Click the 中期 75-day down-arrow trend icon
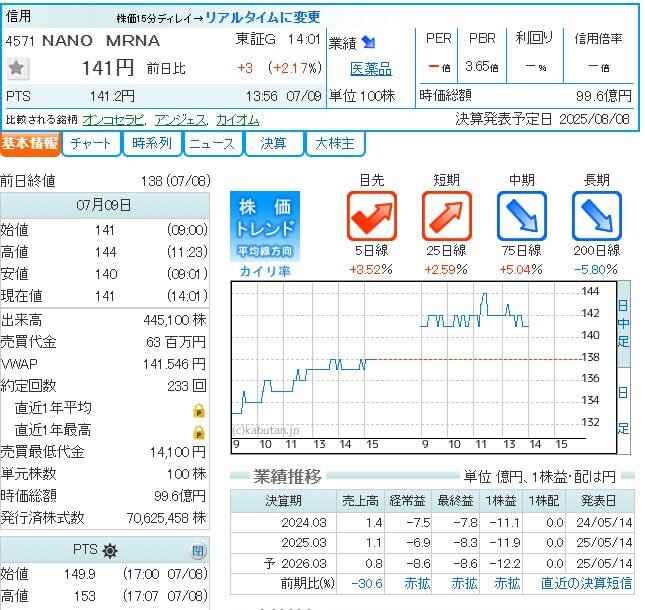This screenshot has height=610, width=645. coord(522,216)
